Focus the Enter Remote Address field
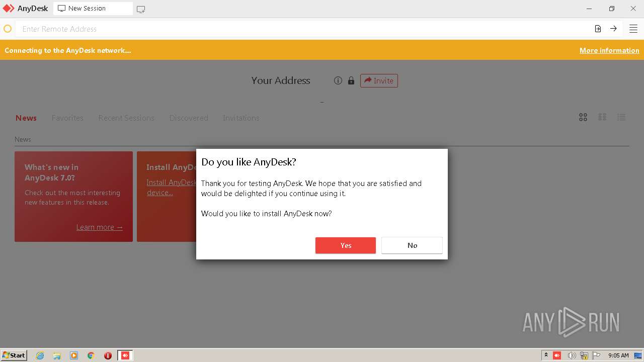 pyautogui.click(x=302, y=29)
